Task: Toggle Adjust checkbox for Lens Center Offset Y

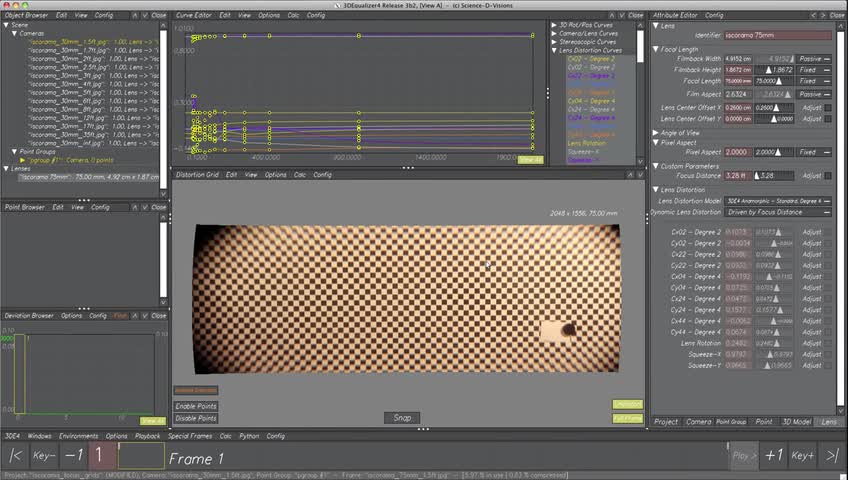Action: pos(828,119)
